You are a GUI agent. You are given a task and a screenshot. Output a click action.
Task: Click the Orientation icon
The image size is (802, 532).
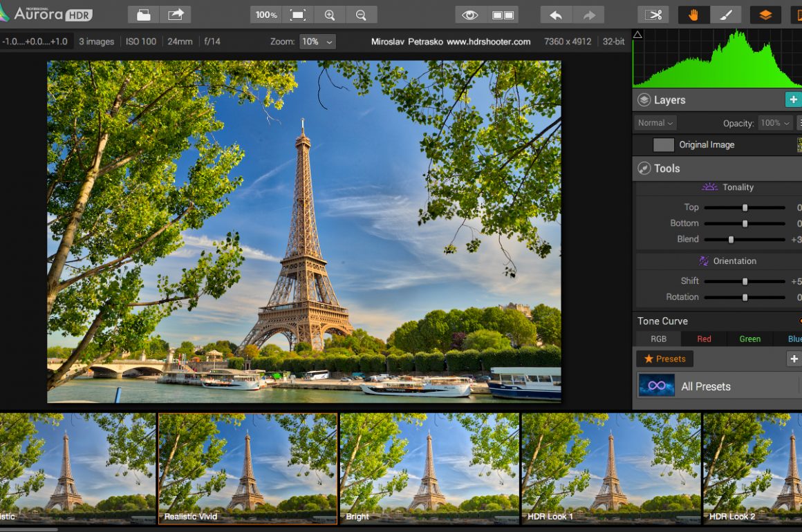pos(705,260)
